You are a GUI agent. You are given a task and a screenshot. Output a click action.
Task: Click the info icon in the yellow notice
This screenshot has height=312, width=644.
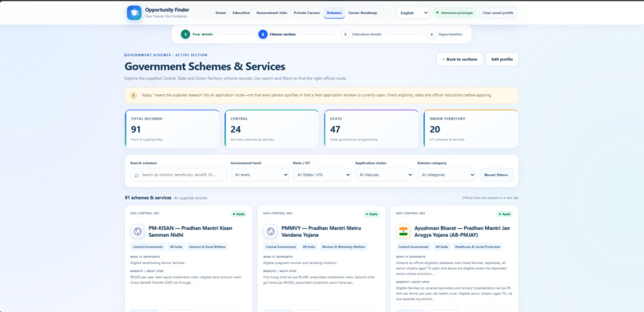click(133, 96)
